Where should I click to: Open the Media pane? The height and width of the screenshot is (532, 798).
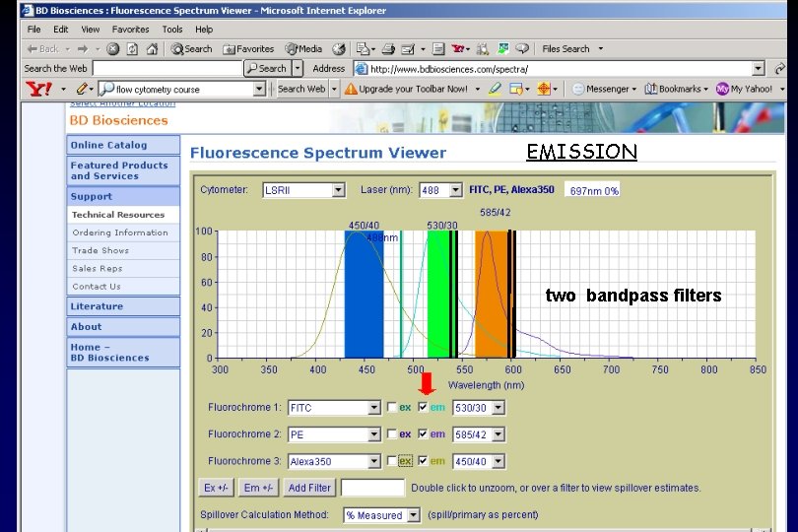pos(303,49)
